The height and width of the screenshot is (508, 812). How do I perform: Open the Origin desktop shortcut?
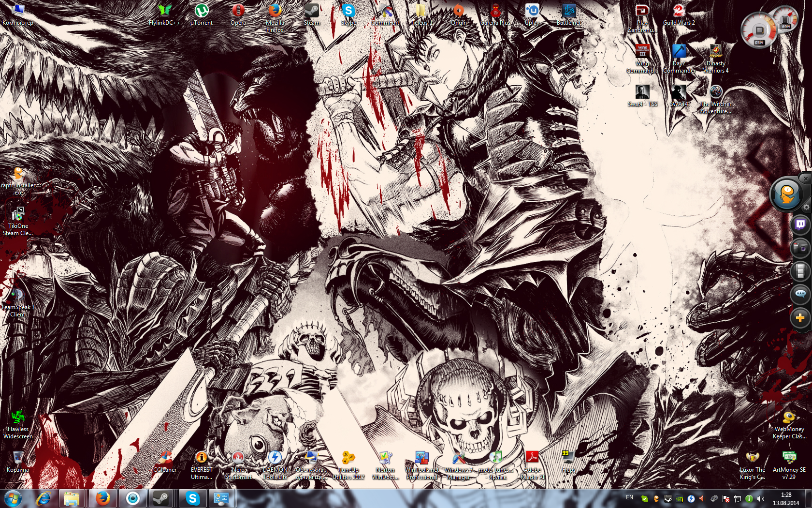click(x=459, y=15)
